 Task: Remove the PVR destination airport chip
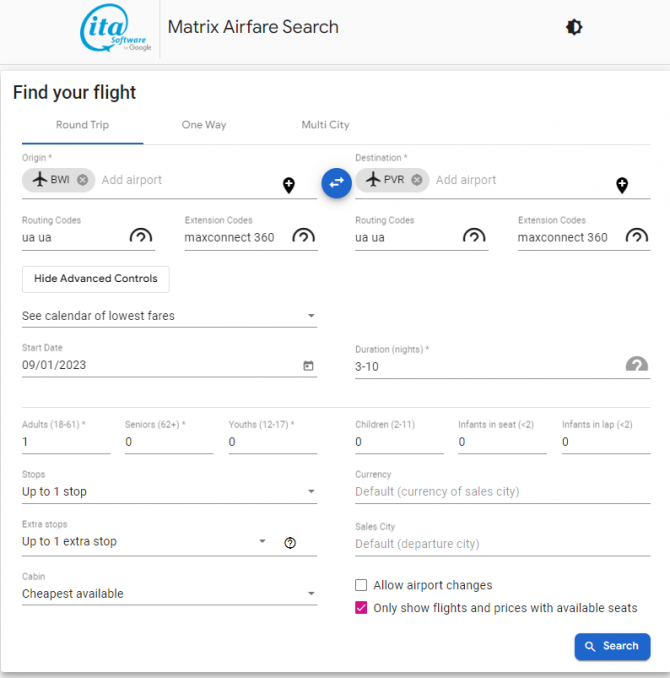pyautogui.click(x=417, y=180)
